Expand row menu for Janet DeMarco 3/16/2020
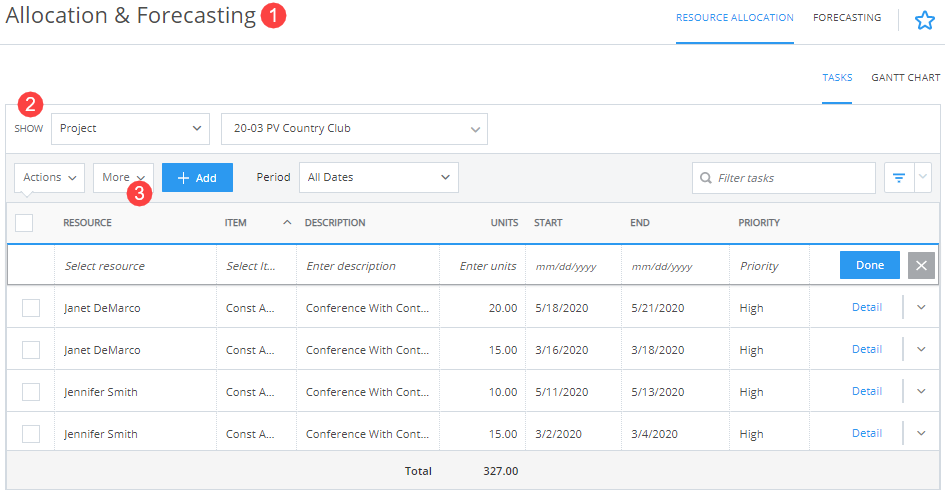Image resolution: width=945 pixels, height=490 pixels. (x=921, y=350)
